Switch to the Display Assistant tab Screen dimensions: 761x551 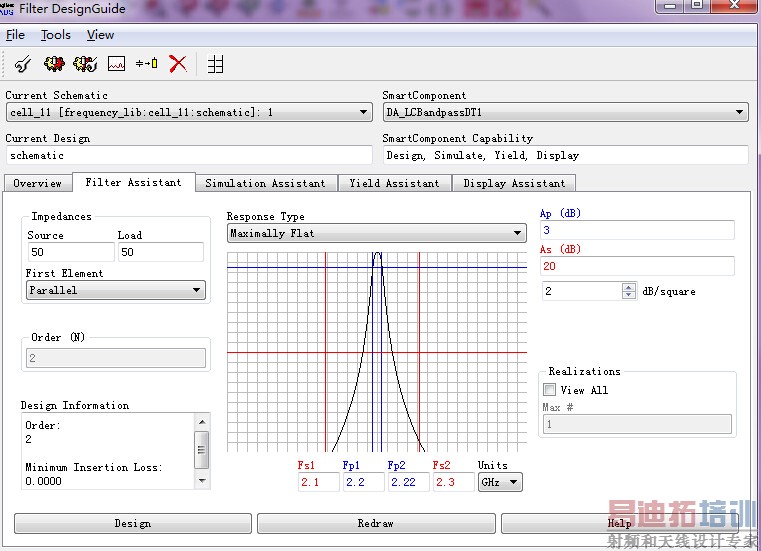(514, 183)
